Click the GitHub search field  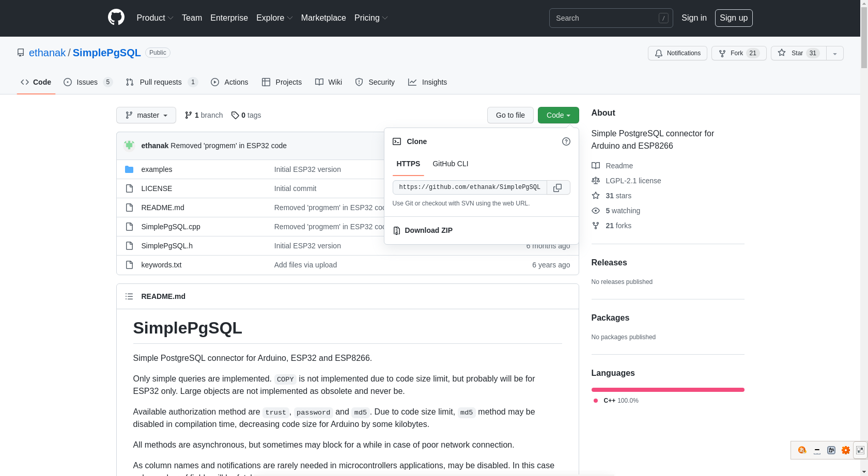coord(611,18)
